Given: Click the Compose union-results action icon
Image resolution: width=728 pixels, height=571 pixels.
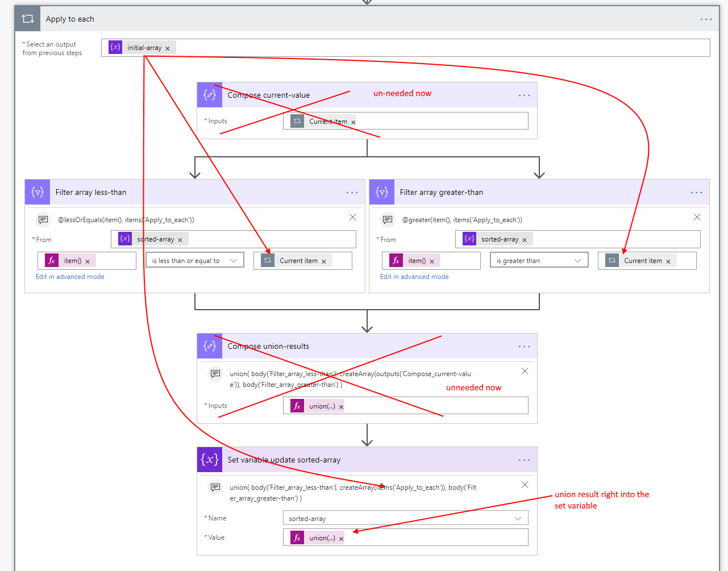Looking at the screenshot, I should pyautogui.click(x=210, y=346).
